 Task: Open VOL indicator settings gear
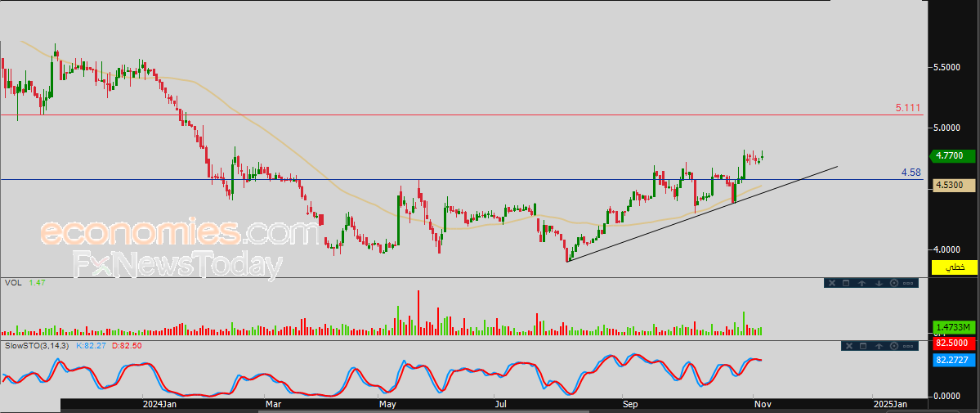pos(893,284)
